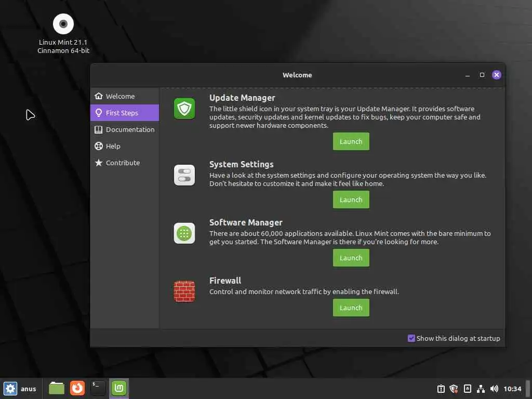Click the volume speaker tray icon
Viewport: 532px width, 399px height.
pyautogui.click(x=494, y=389)
